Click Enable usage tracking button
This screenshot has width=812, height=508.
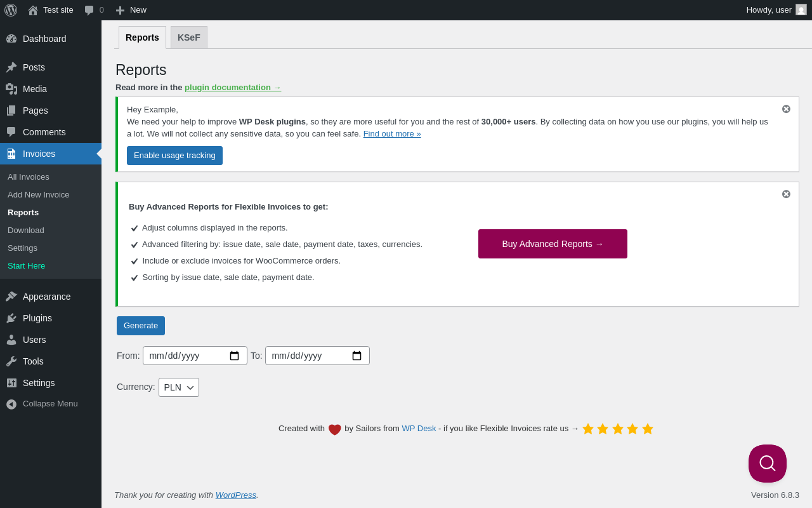click(174, 156)
